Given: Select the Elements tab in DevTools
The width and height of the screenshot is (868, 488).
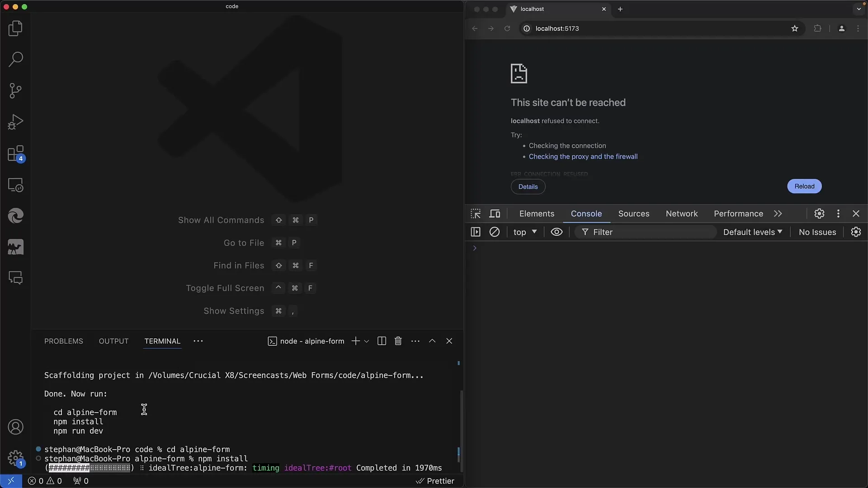Looking at the screenshot, I should [x=537, y=213].
